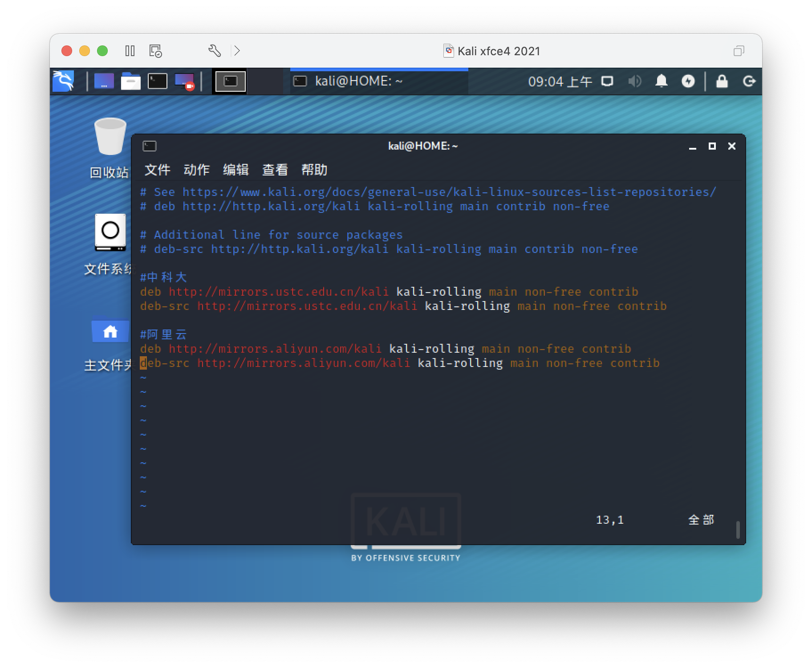Take a VM snapshot icon
Image resolution: width=812 pixels, height=668 pixels.
156,51
